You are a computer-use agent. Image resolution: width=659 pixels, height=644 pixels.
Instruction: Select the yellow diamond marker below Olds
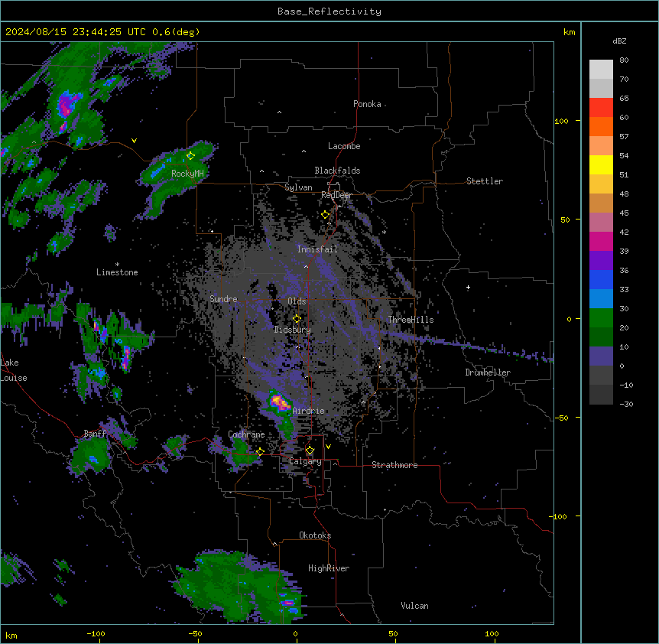coord(297,319)
